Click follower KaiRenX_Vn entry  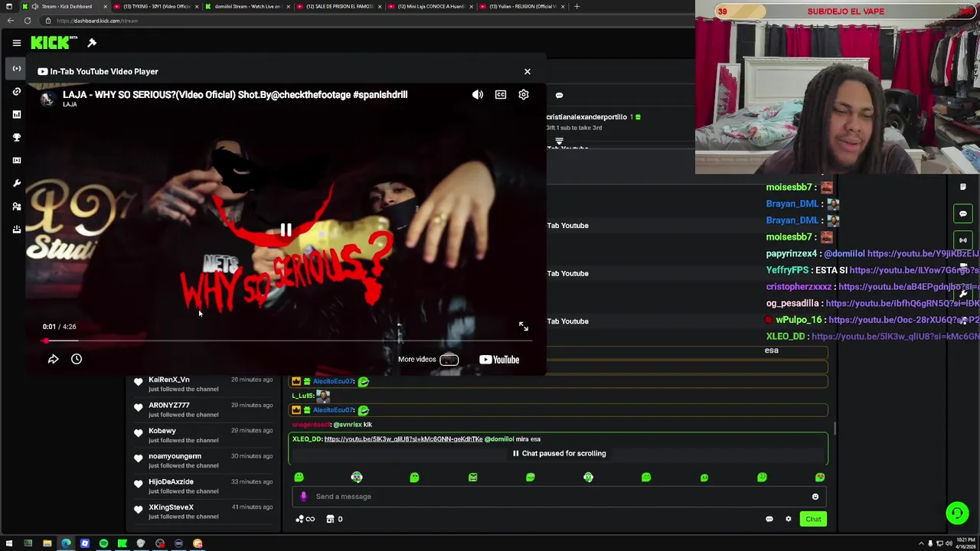(204, 383)
